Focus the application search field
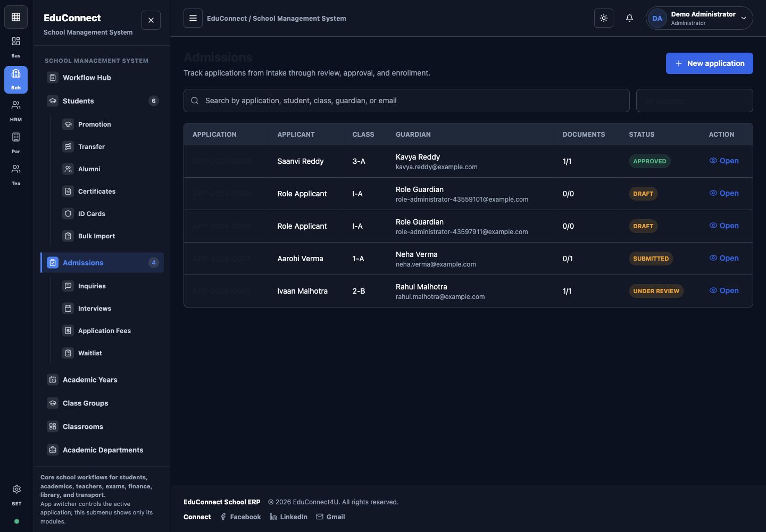 pyautogui.click(x=406, y=101)
